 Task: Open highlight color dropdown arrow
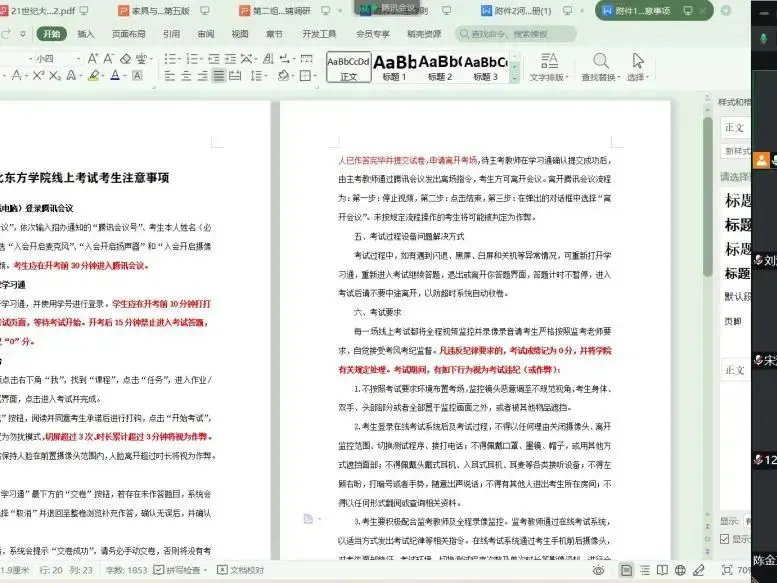[102, 76]
